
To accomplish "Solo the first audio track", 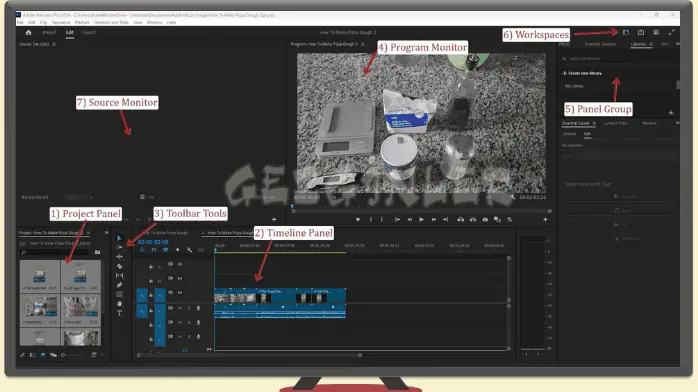I will tap(189, 308).
